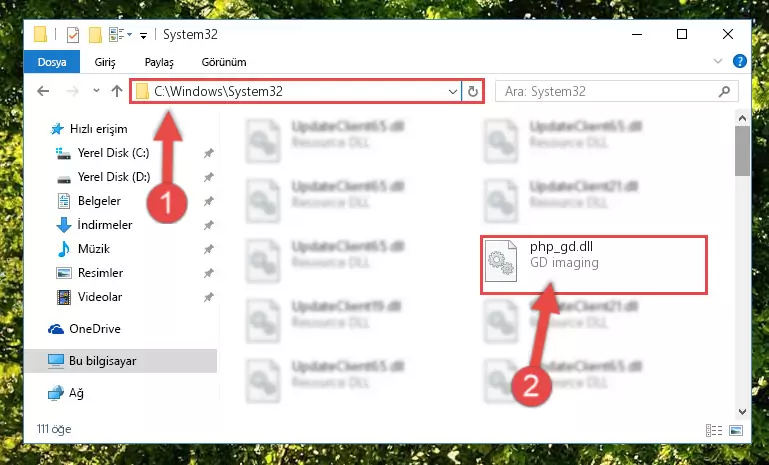Screen dimensions: 769x465
Task: Toggle the pin next to Yerel Disk (C:)
Action: coord(208,153)
